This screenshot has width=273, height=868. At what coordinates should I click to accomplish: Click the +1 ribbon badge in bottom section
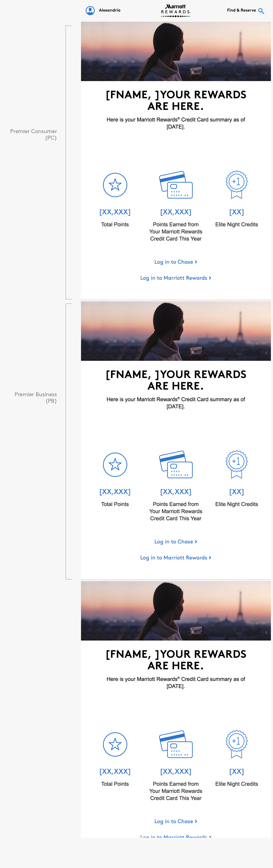pos(237,743)
